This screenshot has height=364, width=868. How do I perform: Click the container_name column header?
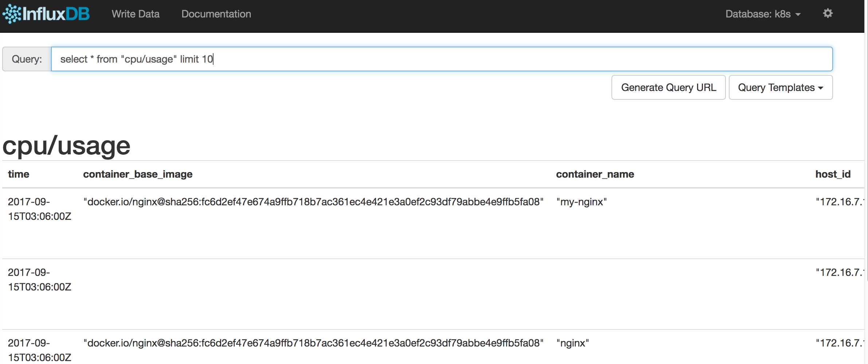pos(595,174)
